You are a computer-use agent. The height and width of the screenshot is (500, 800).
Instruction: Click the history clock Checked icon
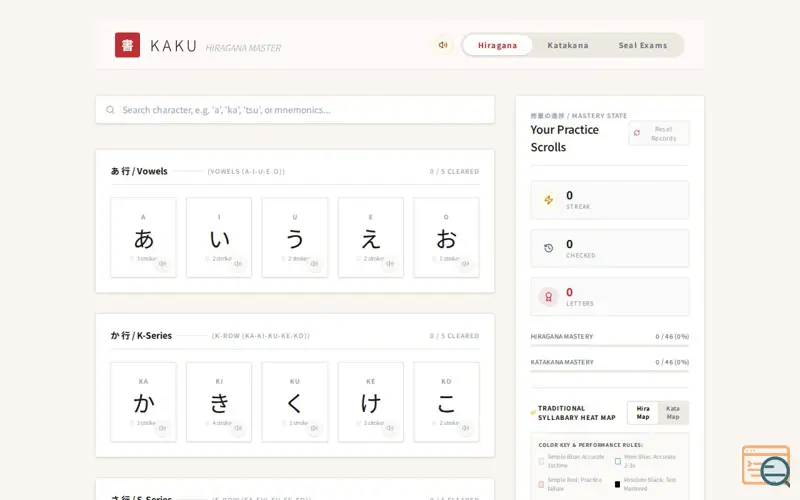pos(548,248)
